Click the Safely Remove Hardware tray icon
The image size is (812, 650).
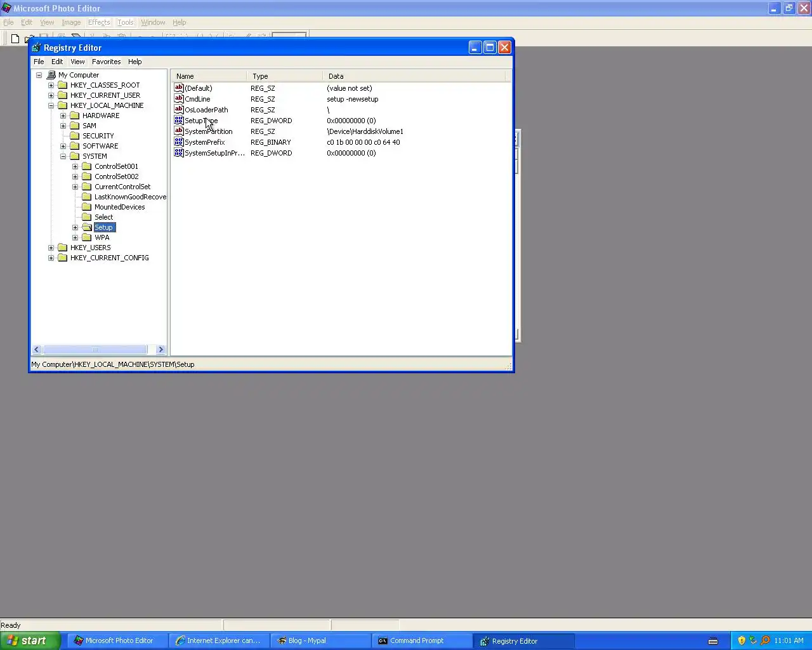(x=753, y=640)
